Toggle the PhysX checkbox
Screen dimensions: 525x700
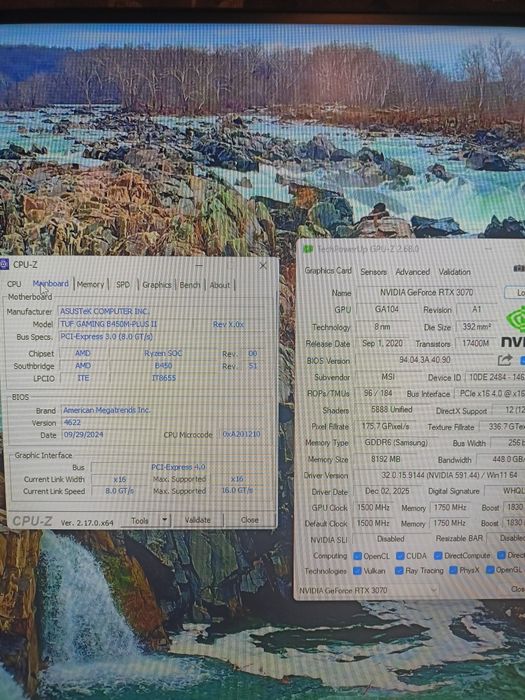coord(453,571)
